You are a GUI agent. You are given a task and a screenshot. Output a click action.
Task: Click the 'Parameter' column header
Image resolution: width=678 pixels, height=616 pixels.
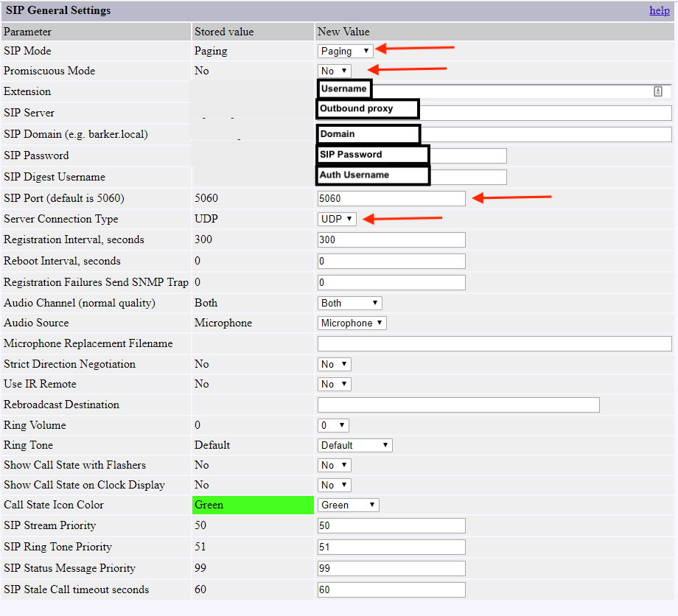pyautogui.click(x=27, y=32)
